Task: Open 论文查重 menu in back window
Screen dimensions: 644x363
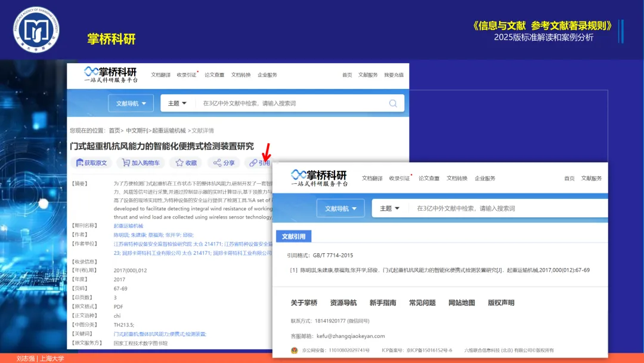Action: 215,75
